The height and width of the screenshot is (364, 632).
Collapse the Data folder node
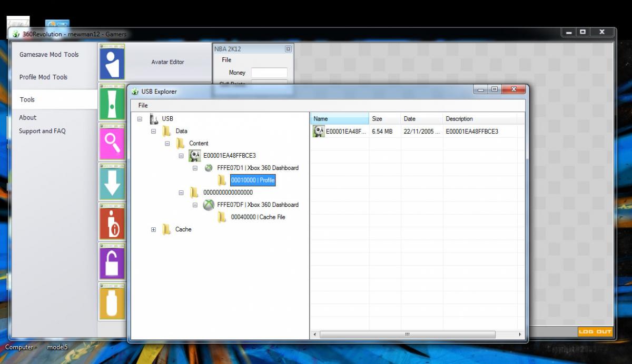coord(153,132)
